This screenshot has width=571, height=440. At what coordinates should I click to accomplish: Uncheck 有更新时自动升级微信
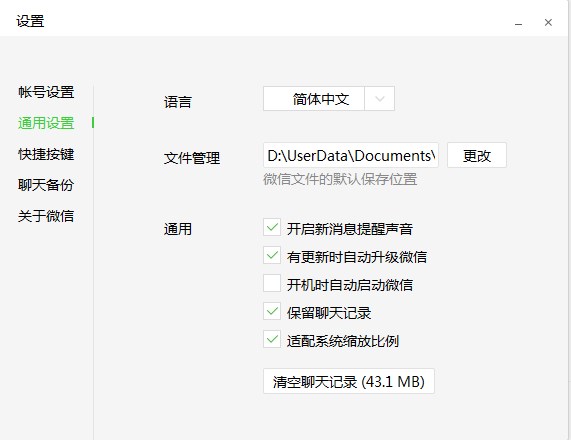pyautogui.click(x=272, y=256)
